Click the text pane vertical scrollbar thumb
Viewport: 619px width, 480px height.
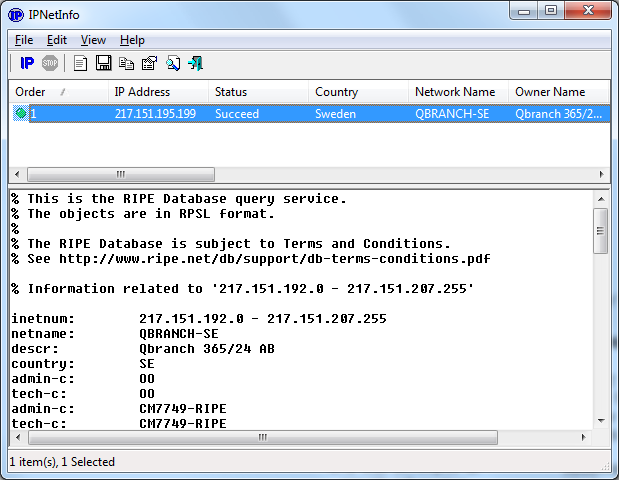click(x=601, y=231)
